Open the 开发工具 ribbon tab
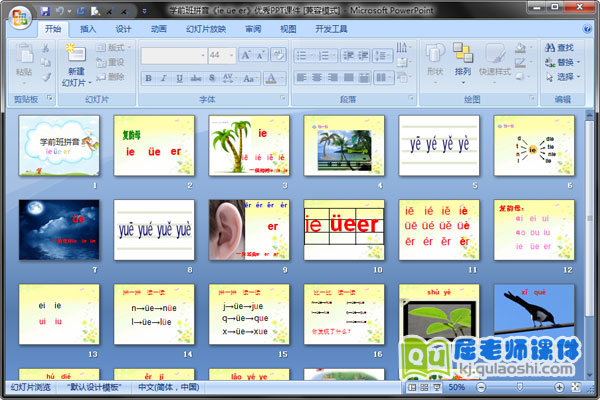 point(331,29)
